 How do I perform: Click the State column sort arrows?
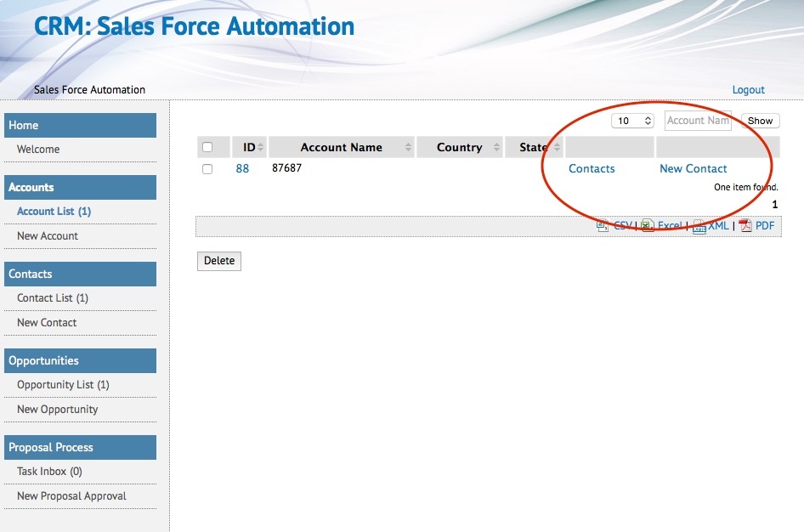557,148
